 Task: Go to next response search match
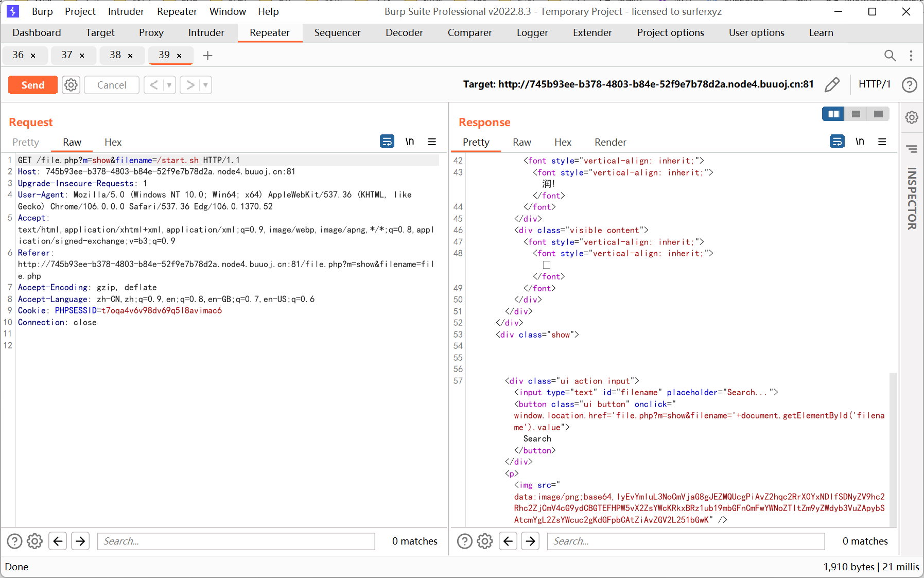point(531,541)
